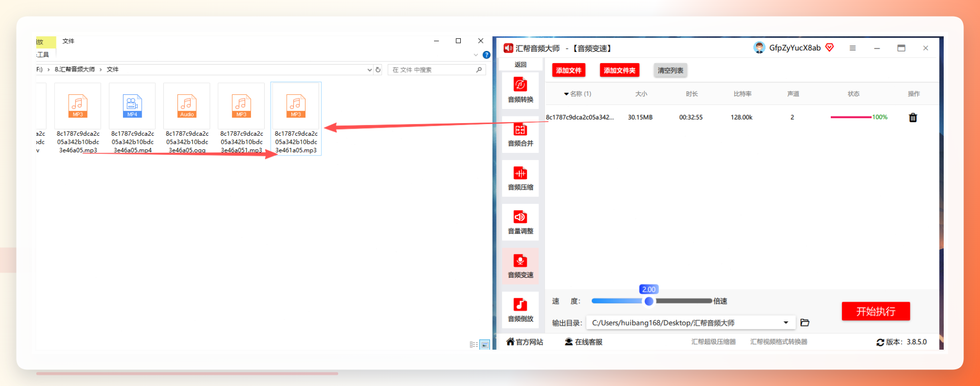Open the output directory dropdown
The image size is (980, 386).
pyautogui.click(x=786, y=322)
